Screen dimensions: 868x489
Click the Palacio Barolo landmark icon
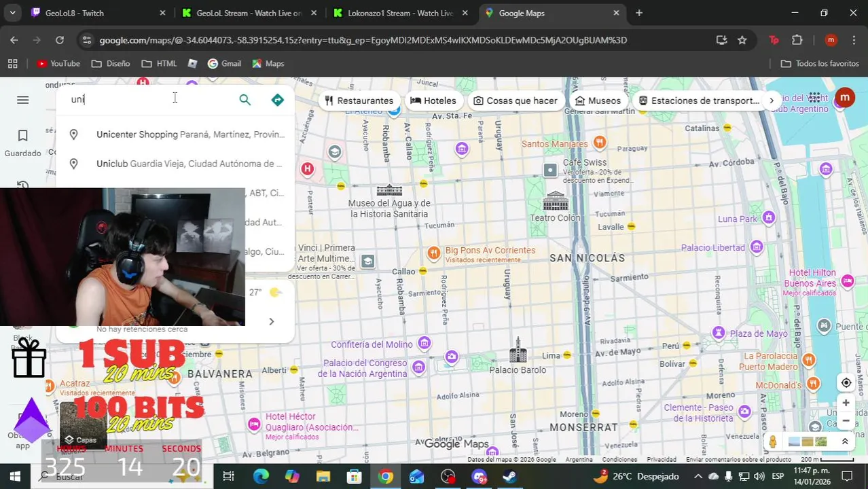[x=518, y=350]
